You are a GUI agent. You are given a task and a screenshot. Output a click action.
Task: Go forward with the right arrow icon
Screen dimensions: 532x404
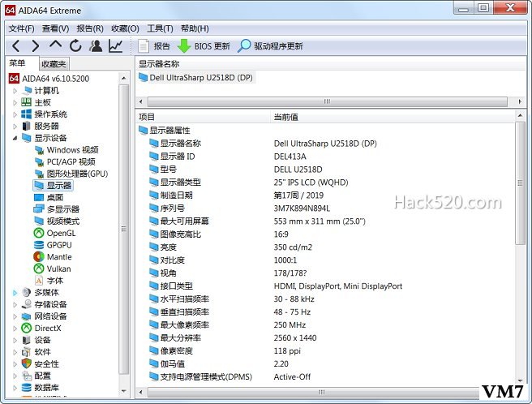(x=36, y=45)
